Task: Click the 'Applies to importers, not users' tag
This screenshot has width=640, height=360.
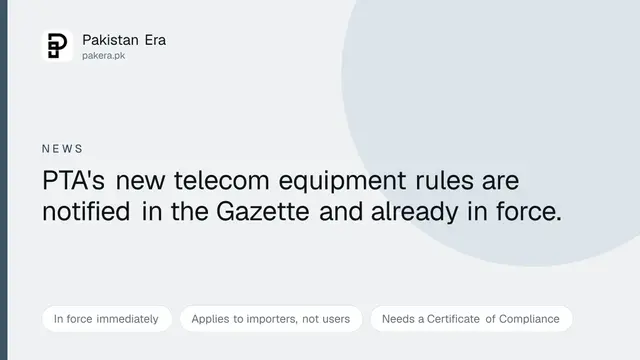Action: coord(271,319)
